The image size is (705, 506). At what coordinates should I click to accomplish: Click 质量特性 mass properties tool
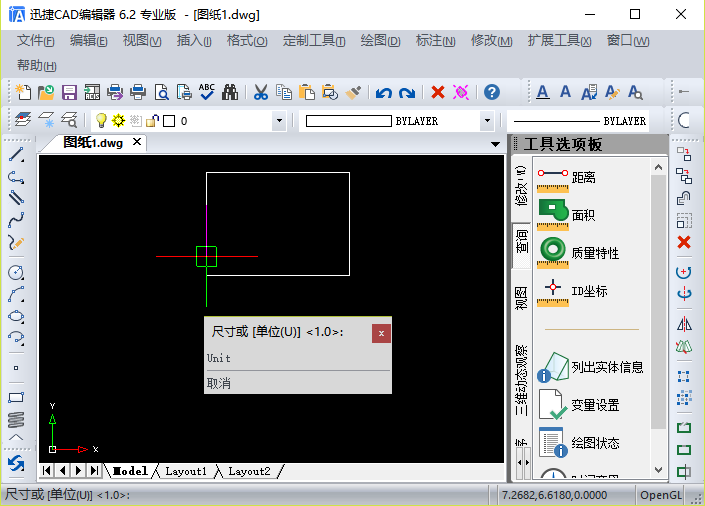click(578, 253)
